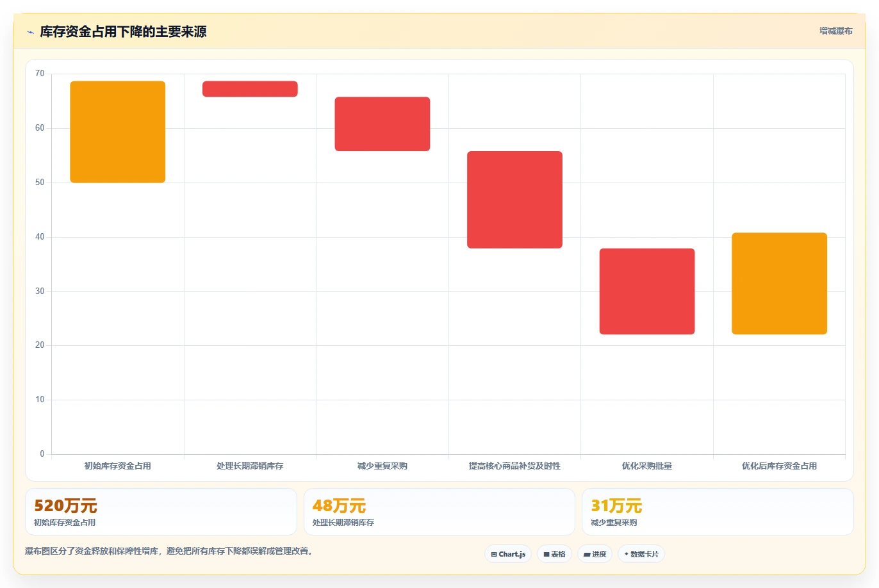Select the orange 初始库存资金占用 bar
The width and height of the screenshot is (879, 588).
coord(118,132)
